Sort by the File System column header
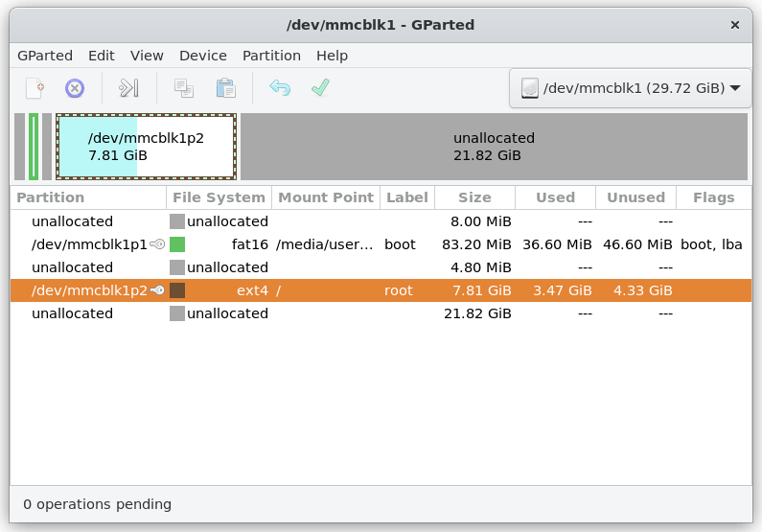This screenshot has height=532, width=762. point(219,197)
